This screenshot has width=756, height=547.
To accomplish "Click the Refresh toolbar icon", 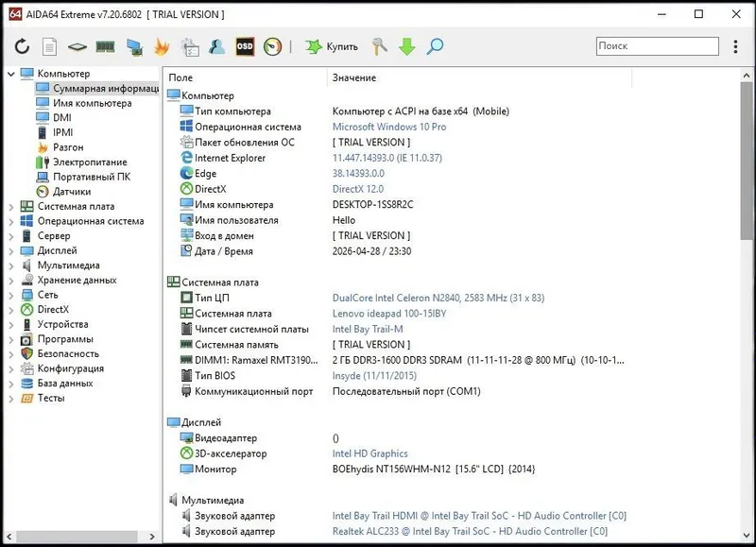I will pos(22,46).
